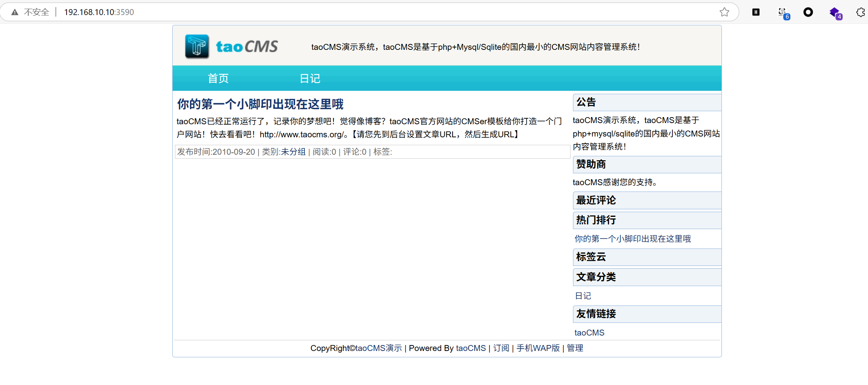
Task: Open the 手机WAP版 link
Action: coord(538,348)
